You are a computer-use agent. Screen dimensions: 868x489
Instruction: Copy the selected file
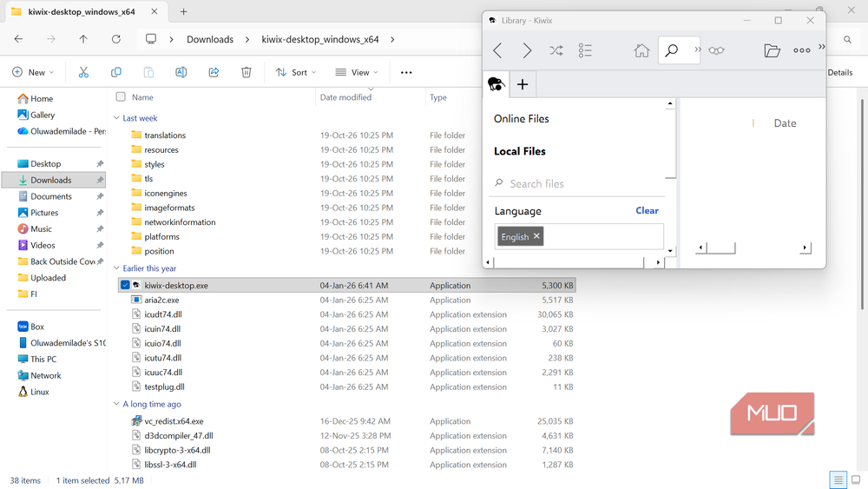[x=115, y=72]
